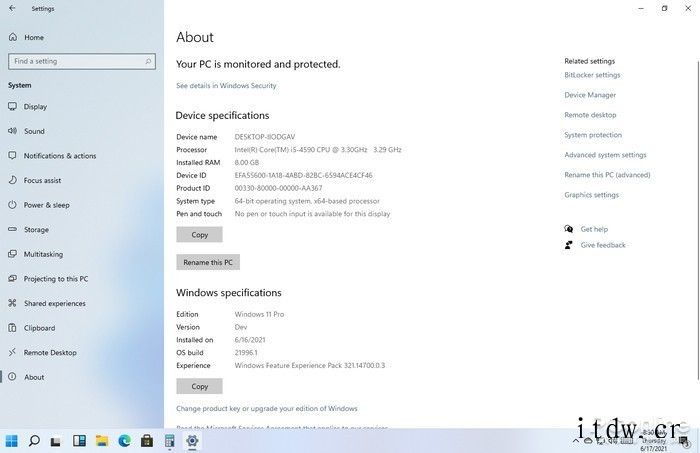Open Advanced system settings link
The image size is (700, 453).
[x=605, y=155]
